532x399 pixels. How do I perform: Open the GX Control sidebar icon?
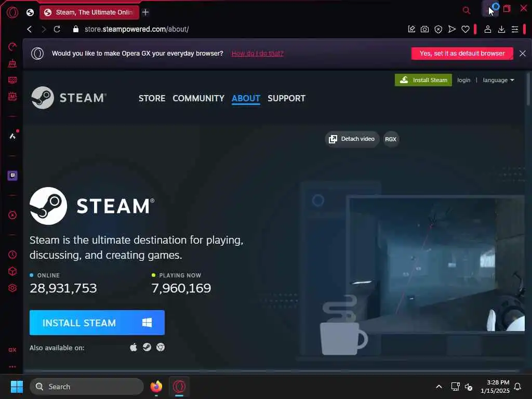pyautogui.click(x=12, y=46)
